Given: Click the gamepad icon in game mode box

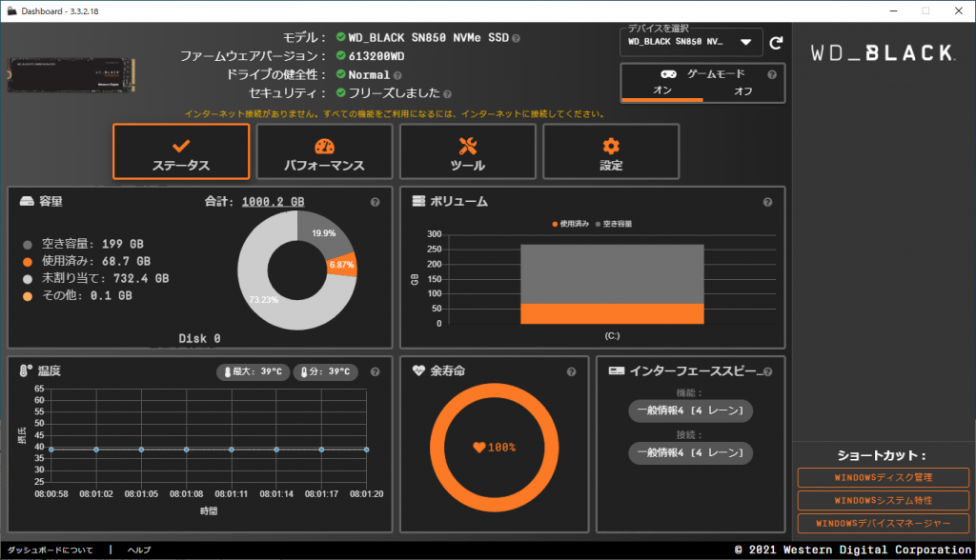Looking at the screenshot, I should (668, 74).
